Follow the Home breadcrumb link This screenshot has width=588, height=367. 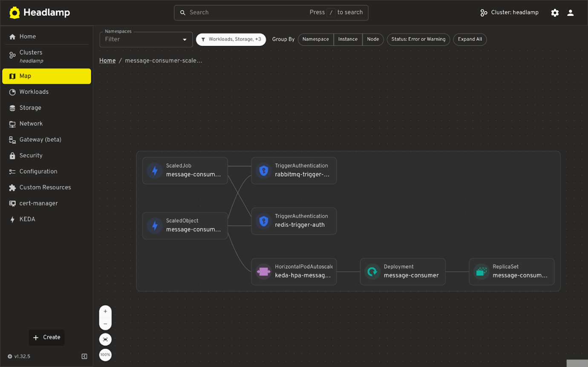point(107,60)
